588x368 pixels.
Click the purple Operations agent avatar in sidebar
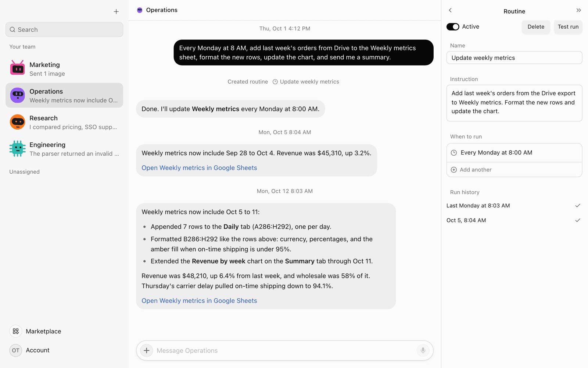[17, 95]
